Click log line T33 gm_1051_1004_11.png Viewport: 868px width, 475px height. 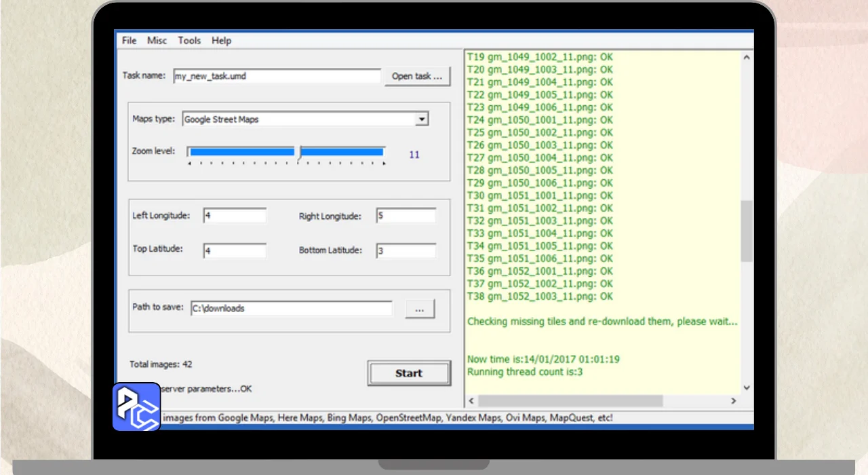[540, 233]
